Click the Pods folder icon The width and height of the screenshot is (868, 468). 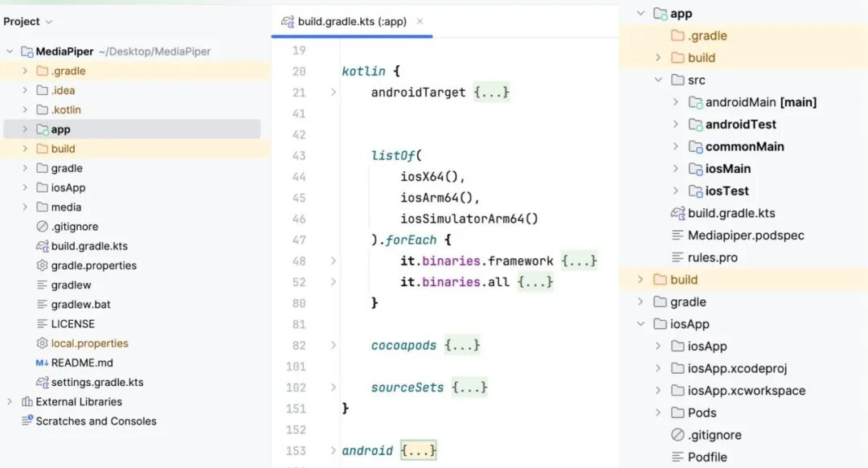[678, 413]
